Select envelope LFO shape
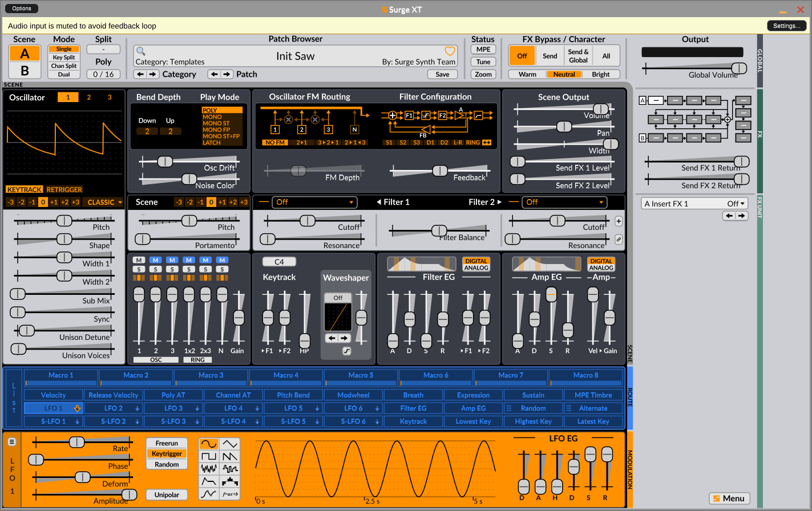Screen dimensions: 812x511 coord(209,481)
